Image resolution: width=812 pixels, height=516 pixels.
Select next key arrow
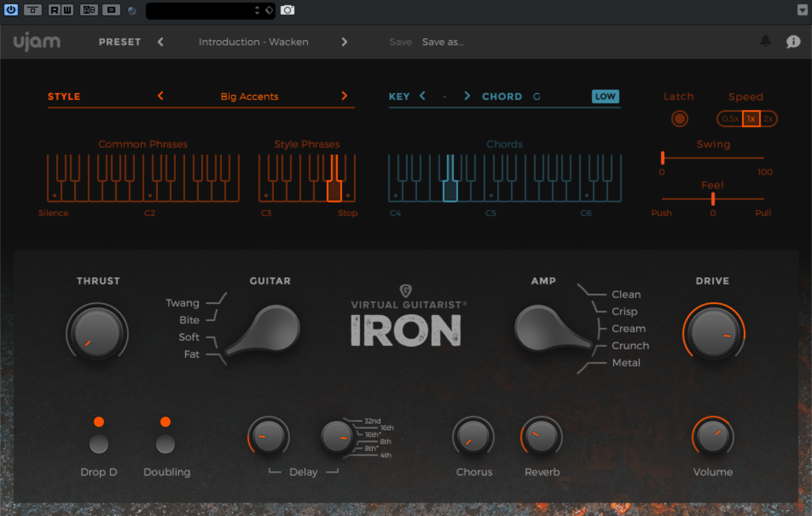click(467, 96)
